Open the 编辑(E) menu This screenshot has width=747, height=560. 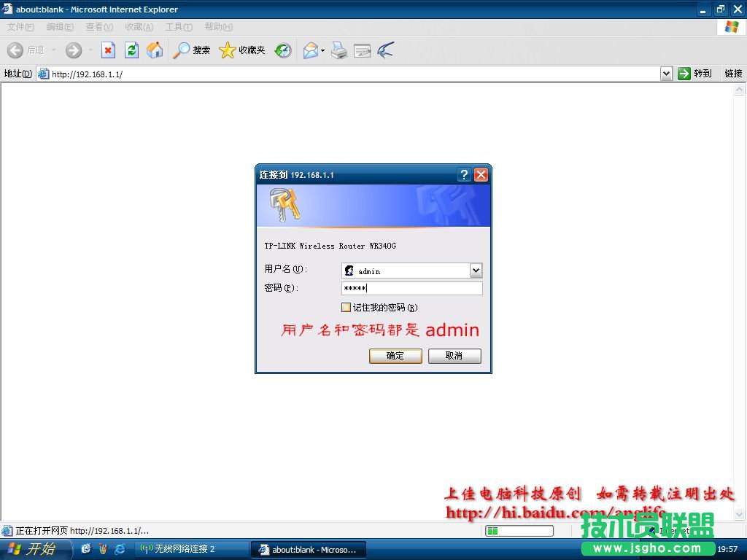click(x=60, y=27)
